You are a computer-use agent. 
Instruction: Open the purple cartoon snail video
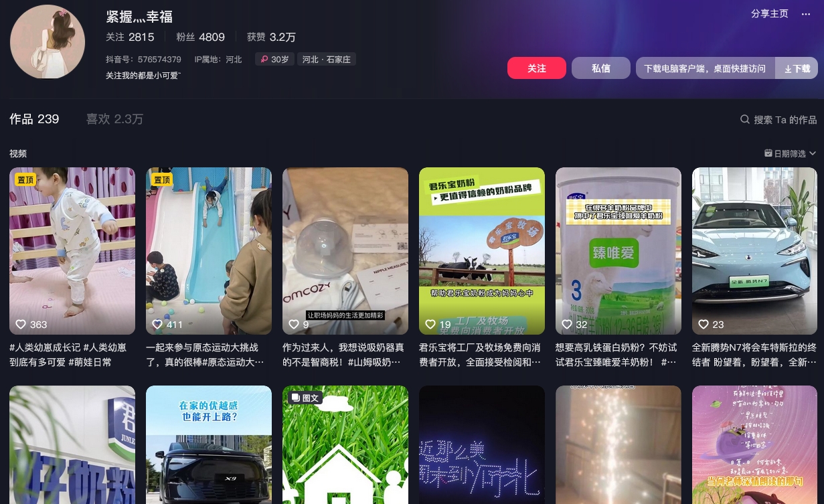point(755,444)
